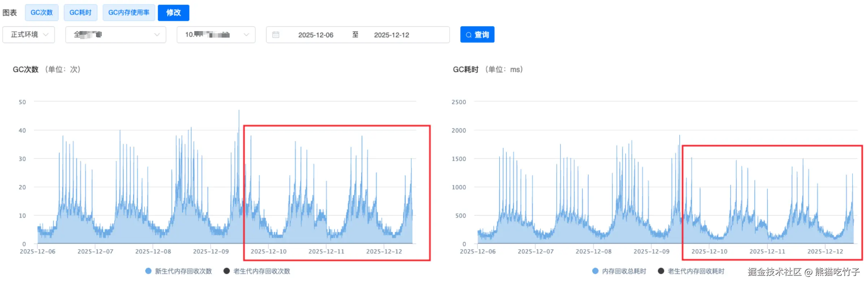Image resolution: width=868 pixels, height=285 pixels.
Task: Open the IP address dropdown starting with 10.
Action: pyautogui.click(x=216, y=35)
